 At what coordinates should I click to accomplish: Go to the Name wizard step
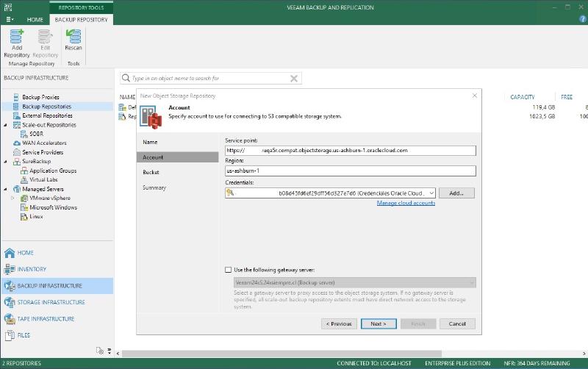coord(150,142)
